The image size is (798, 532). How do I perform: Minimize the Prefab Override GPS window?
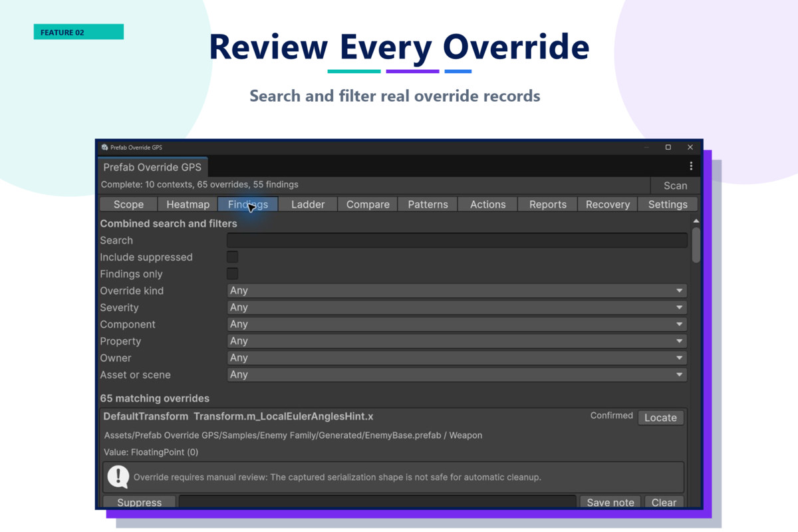[x=646, y=147]
